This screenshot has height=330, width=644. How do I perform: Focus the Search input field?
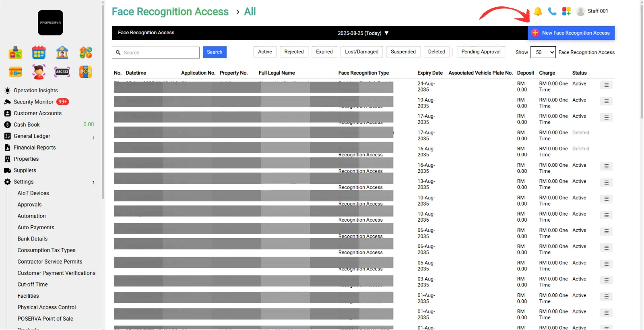click(156, 52)
